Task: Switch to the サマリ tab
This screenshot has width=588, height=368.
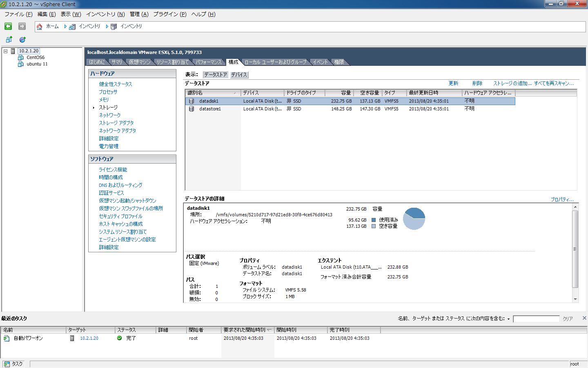Action: (x=117, y=62)
